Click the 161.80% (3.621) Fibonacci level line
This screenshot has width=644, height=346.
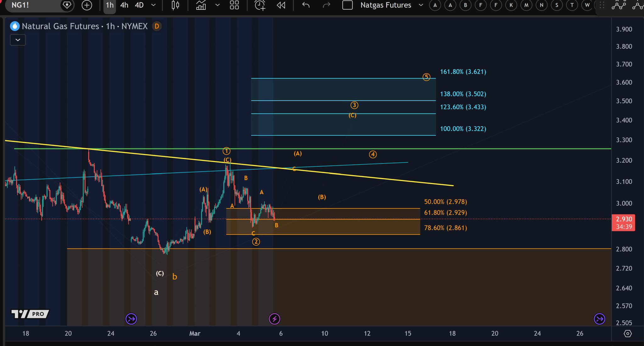point(343,78)
